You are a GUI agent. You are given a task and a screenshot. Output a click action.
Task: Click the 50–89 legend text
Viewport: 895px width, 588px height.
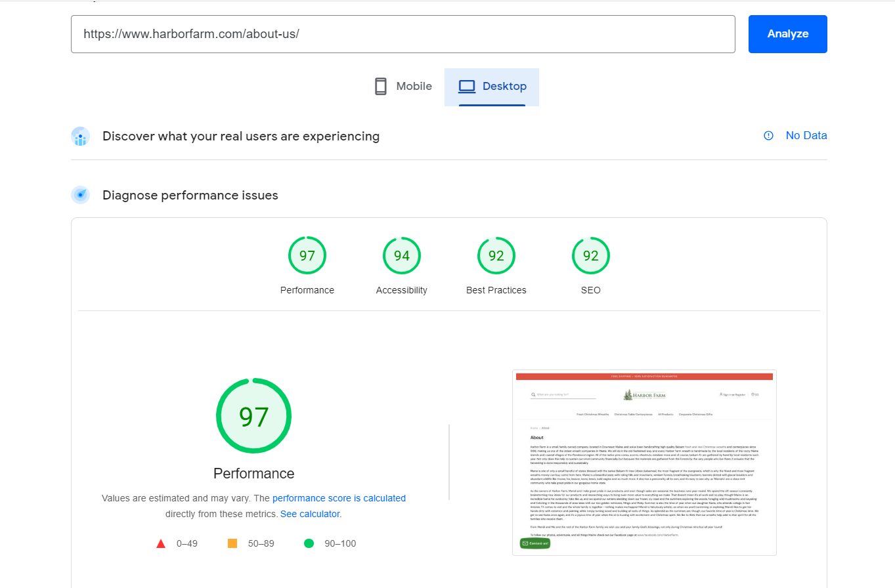[x=261, y=543]
